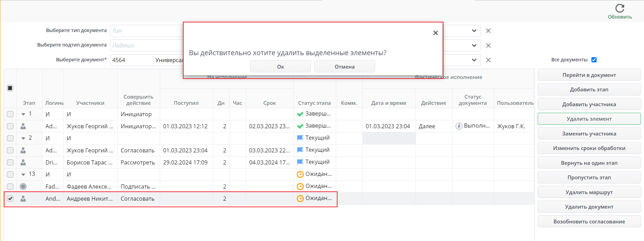Click the user icon in Борисов Тарас row

[23, 162]
